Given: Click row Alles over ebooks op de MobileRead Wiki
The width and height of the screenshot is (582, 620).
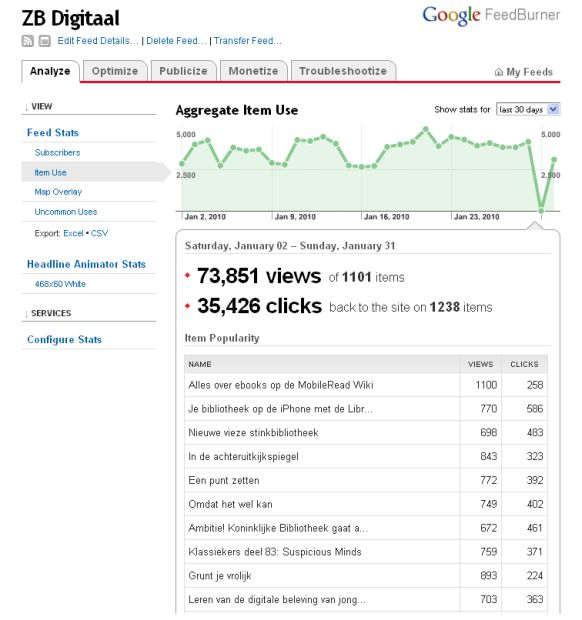Looking at the screenshot, I should point(366,385).
